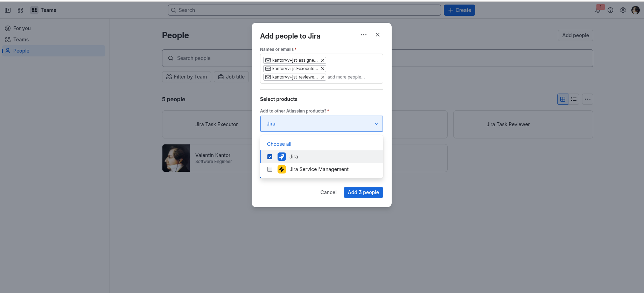Focus the top Search bar

point(304,10)
